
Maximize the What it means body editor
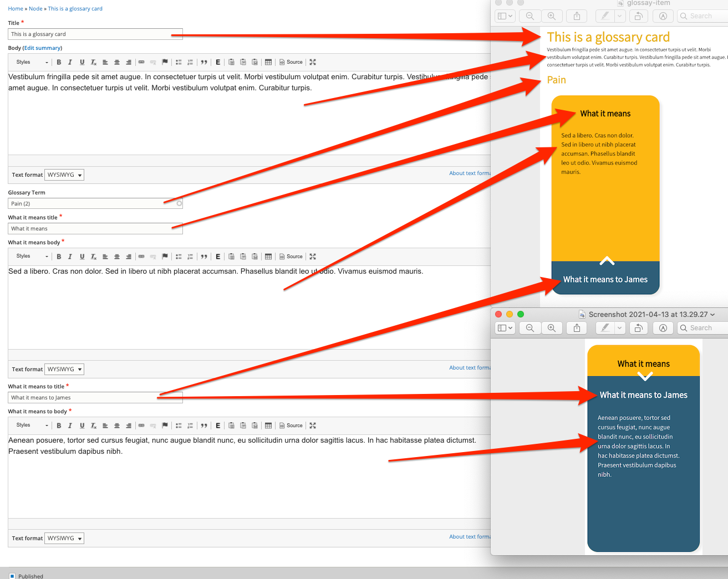(313, 257)
